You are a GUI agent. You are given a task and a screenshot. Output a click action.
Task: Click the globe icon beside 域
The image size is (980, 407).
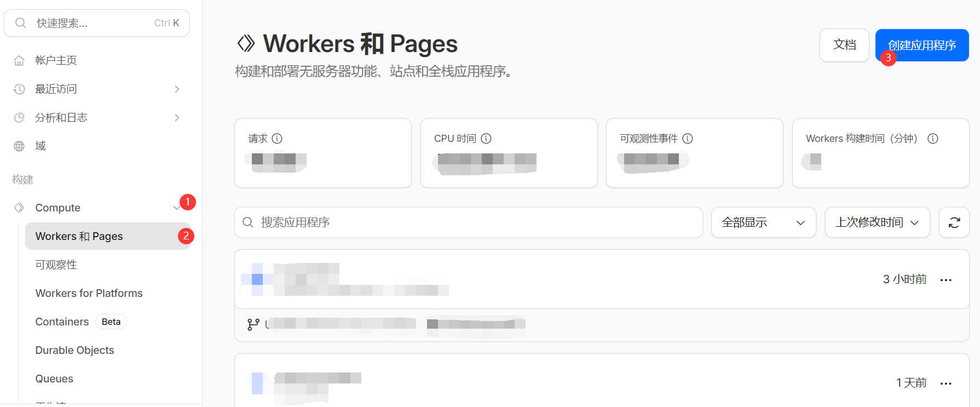19,146
